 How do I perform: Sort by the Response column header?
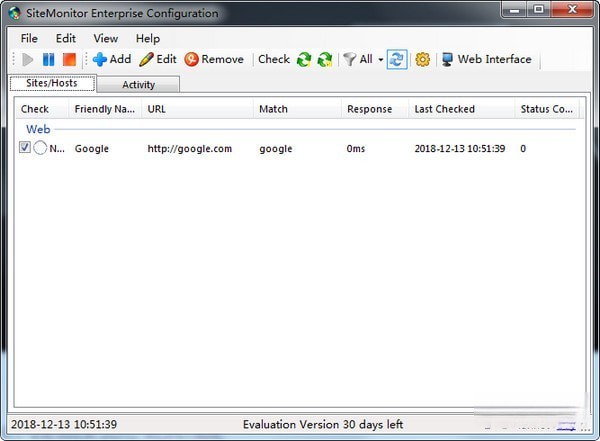[x=375, y=109]
